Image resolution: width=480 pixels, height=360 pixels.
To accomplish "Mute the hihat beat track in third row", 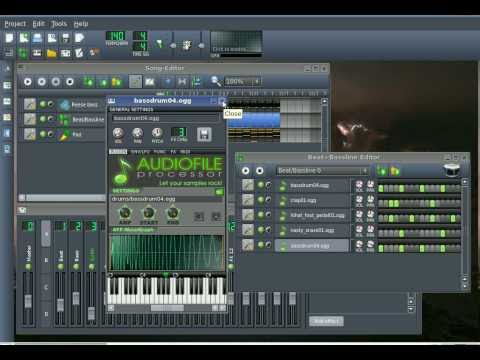I will 261,215.
